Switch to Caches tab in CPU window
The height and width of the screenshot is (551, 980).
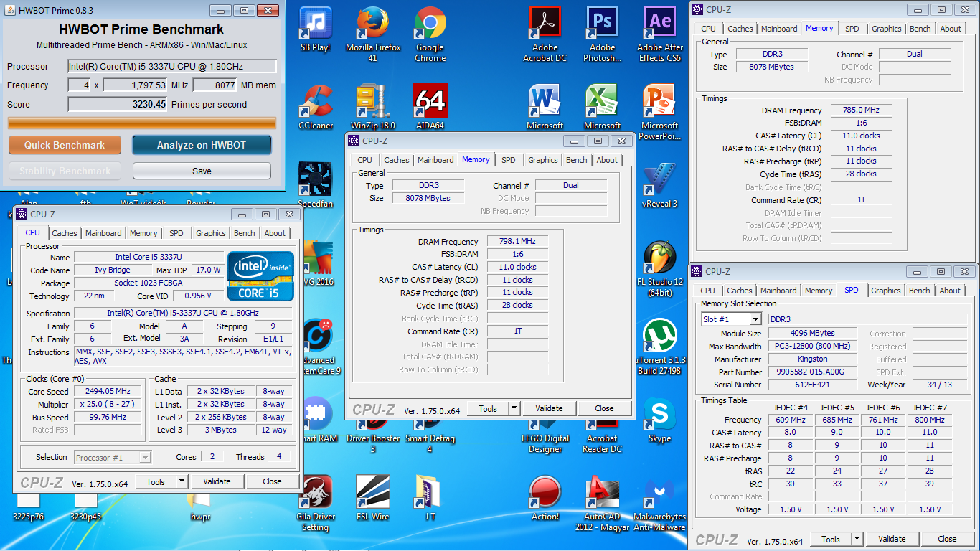65,233
